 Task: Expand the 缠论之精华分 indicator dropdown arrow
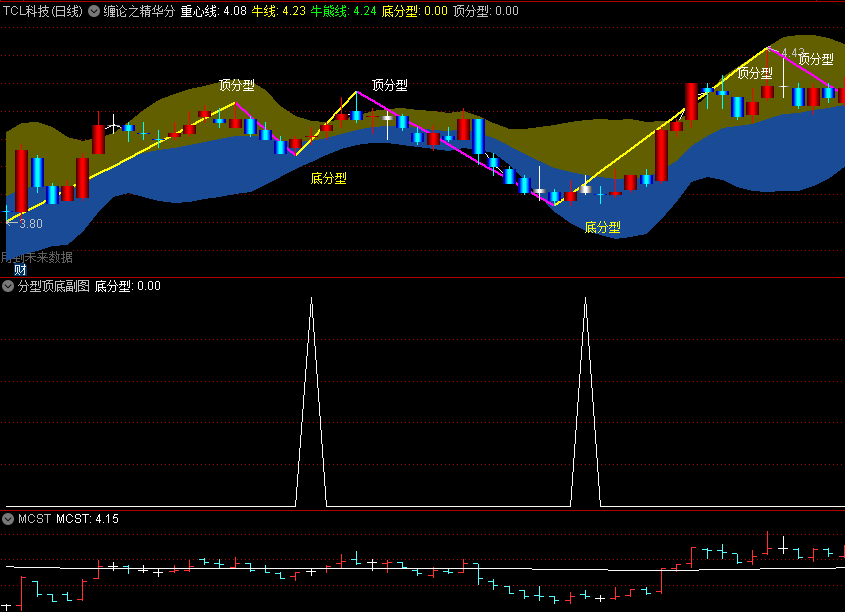pos(94,11)
